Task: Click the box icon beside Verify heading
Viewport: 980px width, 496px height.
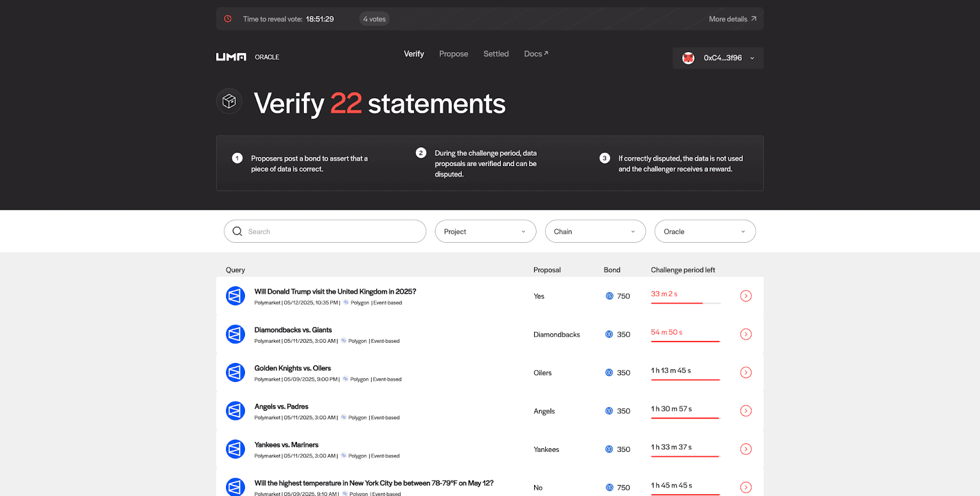Action: [x=229, y=101]
